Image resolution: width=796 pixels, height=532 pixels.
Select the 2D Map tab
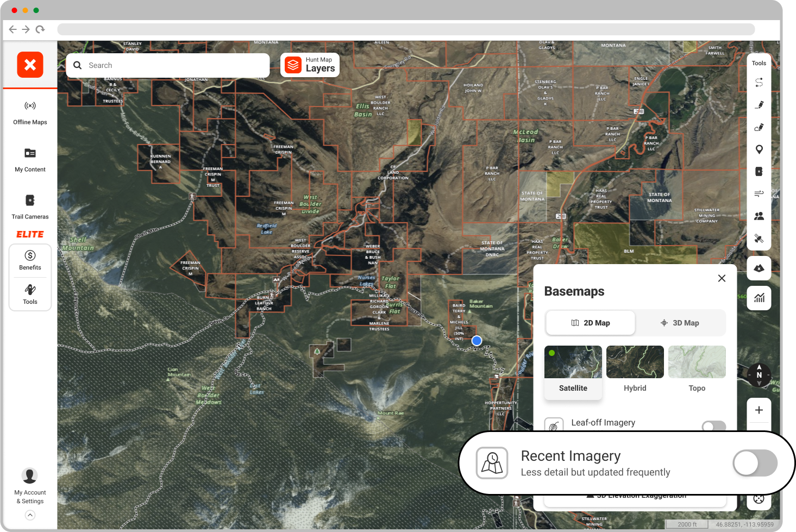591,323
